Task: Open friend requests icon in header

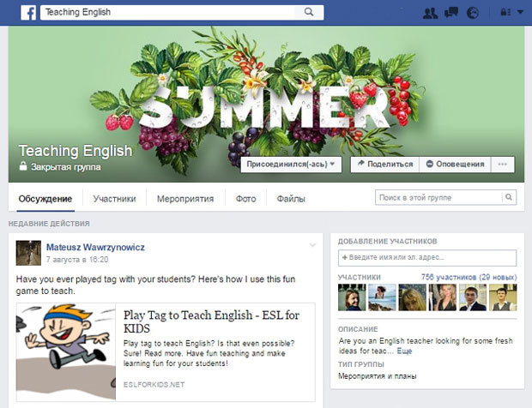Action: (430, 13)
